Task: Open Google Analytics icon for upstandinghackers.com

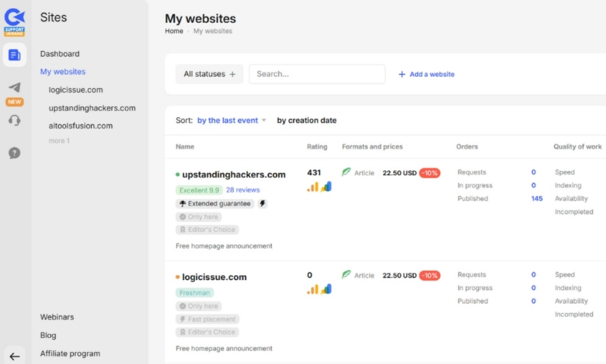Action: (326, 187)
